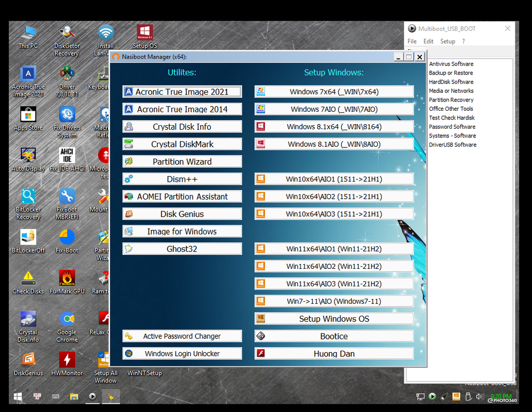
Task: Open Auto Display desktop icon
Action: (28, 159)
